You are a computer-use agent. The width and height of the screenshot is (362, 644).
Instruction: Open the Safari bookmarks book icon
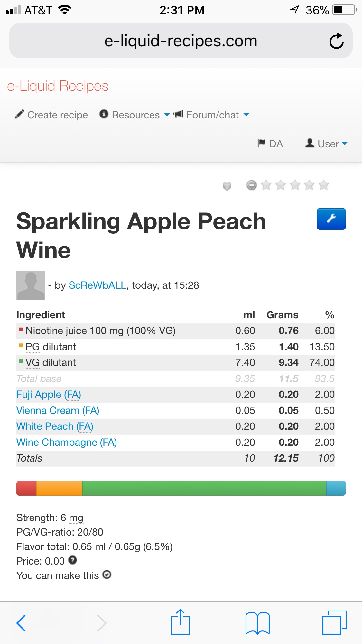point(257,623)
